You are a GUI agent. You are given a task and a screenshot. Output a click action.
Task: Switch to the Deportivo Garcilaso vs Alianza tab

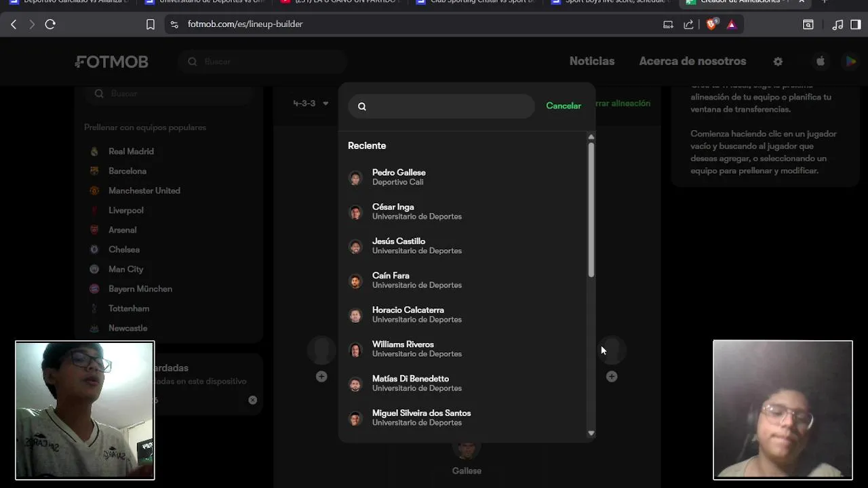[68, 3]
